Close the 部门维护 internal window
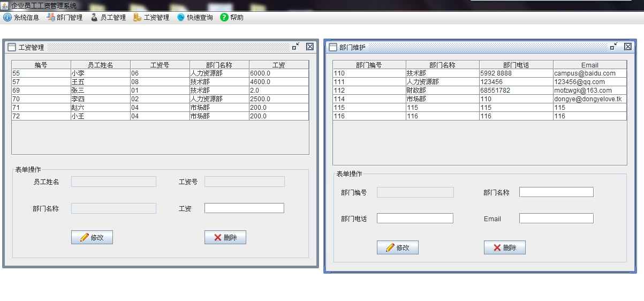 coord(628,47)
